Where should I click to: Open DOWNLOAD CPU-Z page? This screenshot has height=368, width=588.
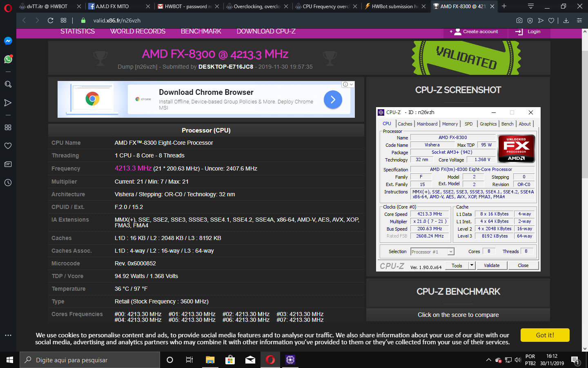tap(266, 31)
